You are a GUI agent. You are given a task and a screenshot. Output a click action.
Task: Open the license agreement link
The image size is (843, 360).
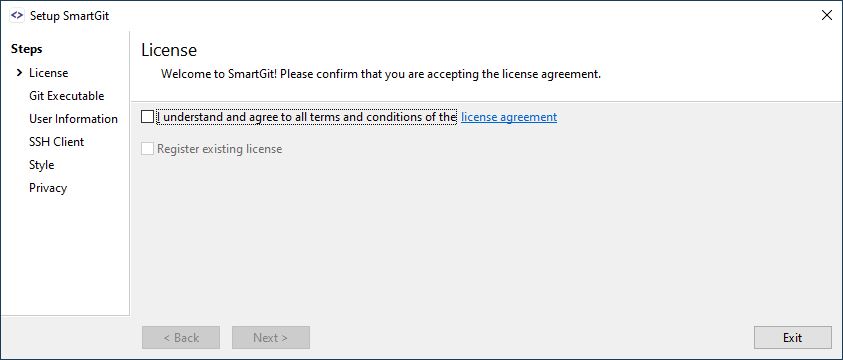click(509, 117)
